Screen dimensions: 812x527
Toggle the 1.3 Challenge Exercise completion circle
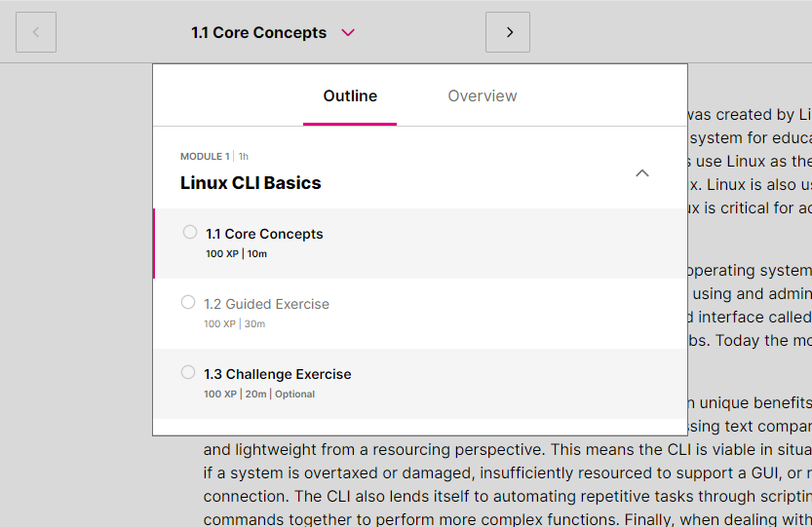tap(188, 372)
